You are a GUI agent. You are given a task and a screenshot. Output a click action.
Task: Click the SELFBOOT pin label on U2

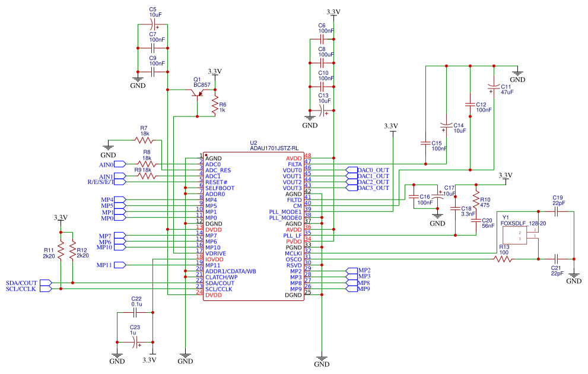(220, 188)
